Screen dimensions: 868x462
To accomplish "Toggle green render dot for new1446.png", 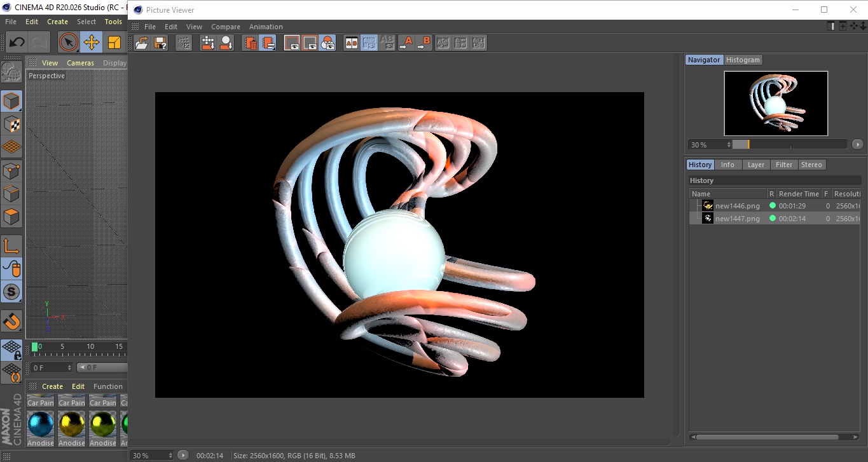I will coord(772,205).
